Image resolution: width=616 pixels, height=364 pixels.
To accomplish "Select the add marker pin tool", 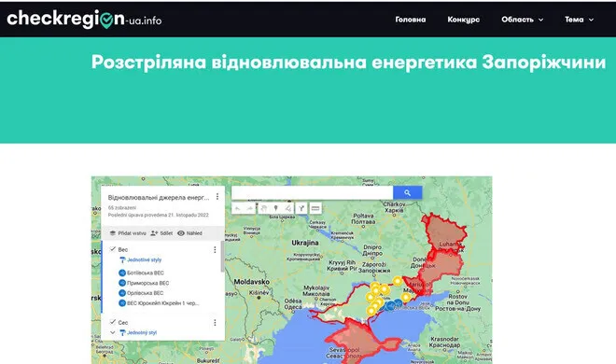I will tap(275, 208).
